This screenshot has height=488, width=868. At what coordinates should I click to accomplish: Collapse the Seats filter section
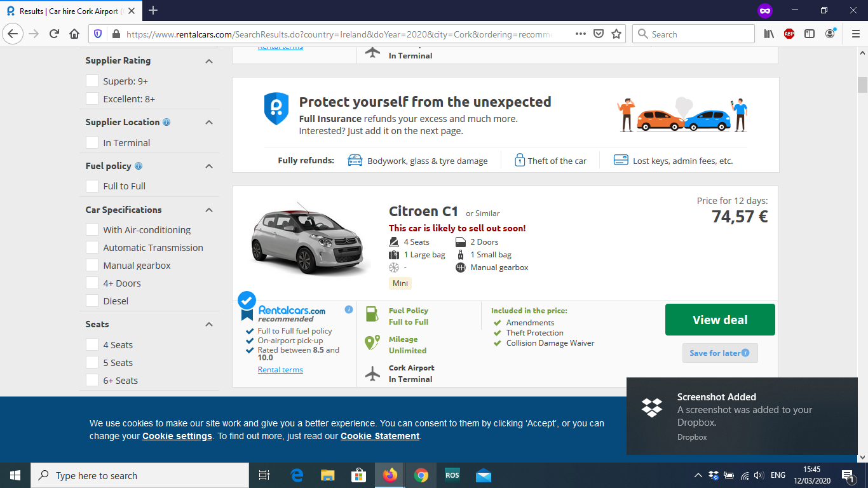(x=208, y=324)
